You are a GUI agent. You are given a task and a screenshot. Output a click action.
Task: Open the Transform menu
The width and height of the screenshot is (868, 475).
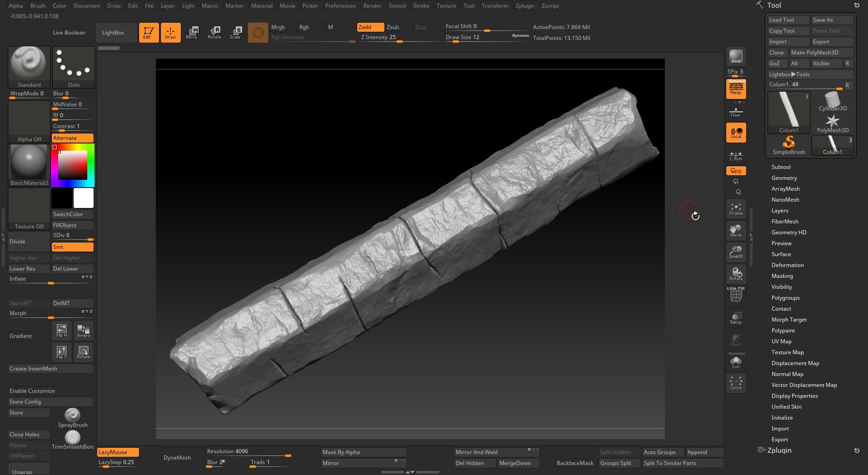pos(495,6)
